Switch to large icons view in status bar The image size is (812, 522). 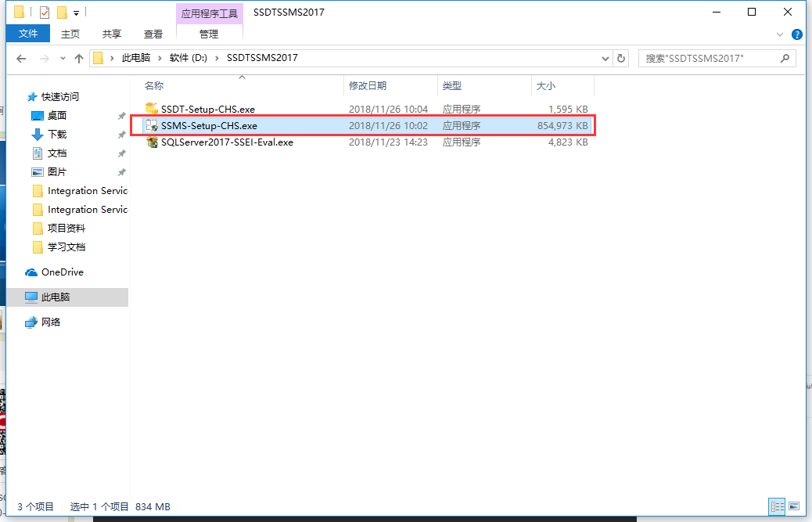pos(793,506)
